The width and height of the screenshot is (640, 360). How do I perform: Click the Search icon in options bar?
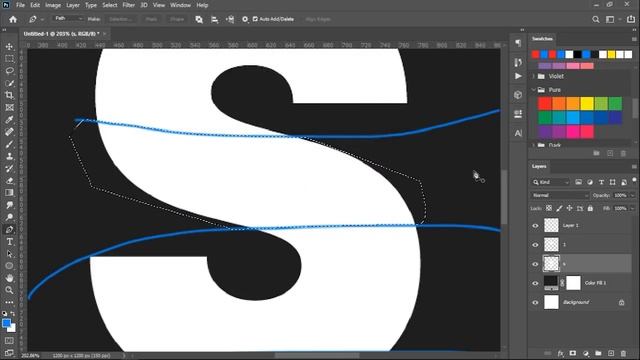coord(596,19)
